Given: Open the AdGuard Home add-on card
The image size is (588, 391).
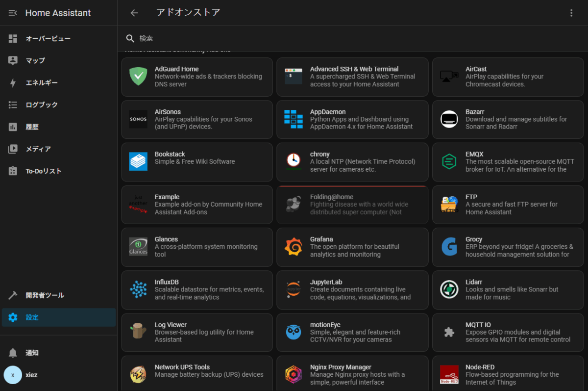Looking at the screenshot, I should click(197, 77).
